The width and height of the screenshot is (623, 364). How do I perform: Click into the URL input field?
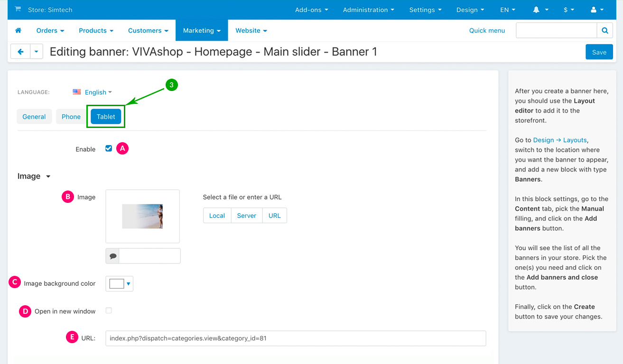pos(295,338)
